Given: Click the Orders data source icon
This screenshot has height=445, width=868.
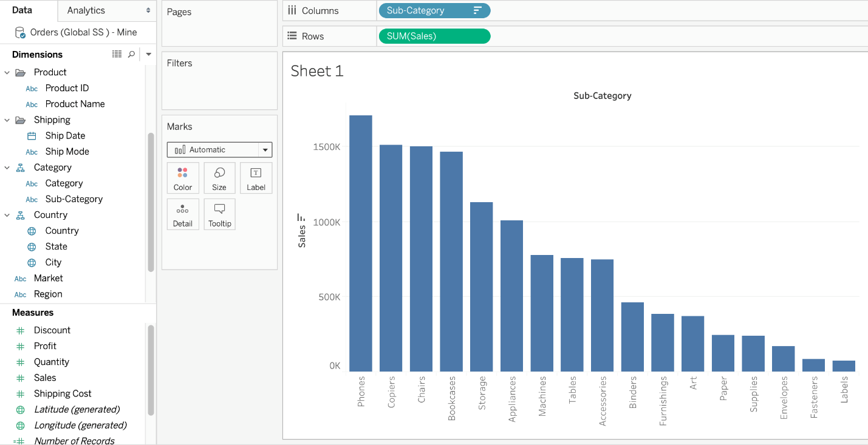Looking at the screenshot, I should pos(20,33).
